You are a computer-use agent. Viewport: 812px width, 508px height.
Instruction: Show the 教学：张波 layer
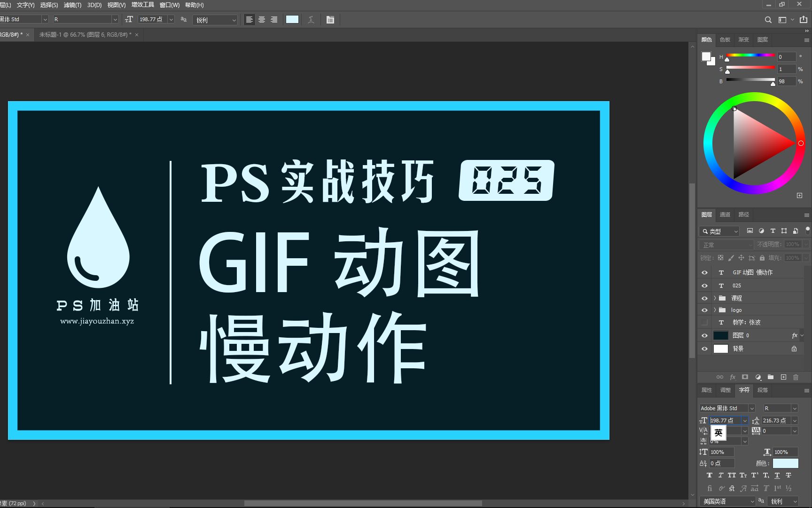704,322
